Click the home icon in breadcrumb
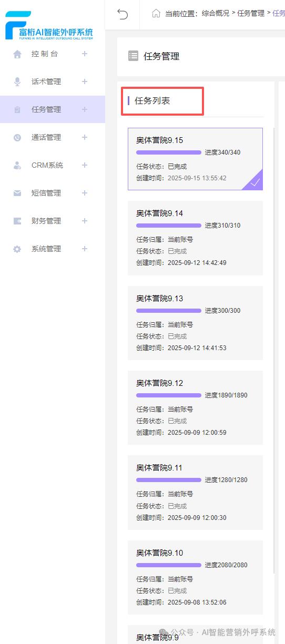 click(x=156, y=14)
